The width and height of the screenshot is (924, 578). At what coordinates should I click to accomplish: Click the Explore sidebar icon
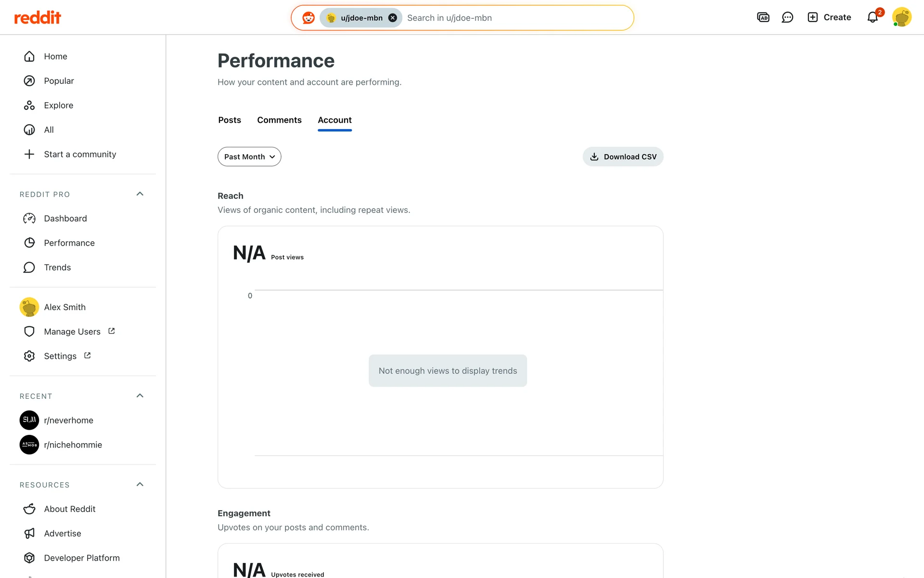pos(29,105)
